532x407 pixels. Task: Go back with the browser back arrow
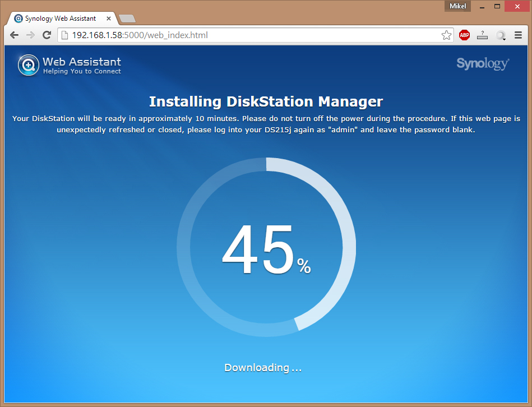(x=14, y=35)
